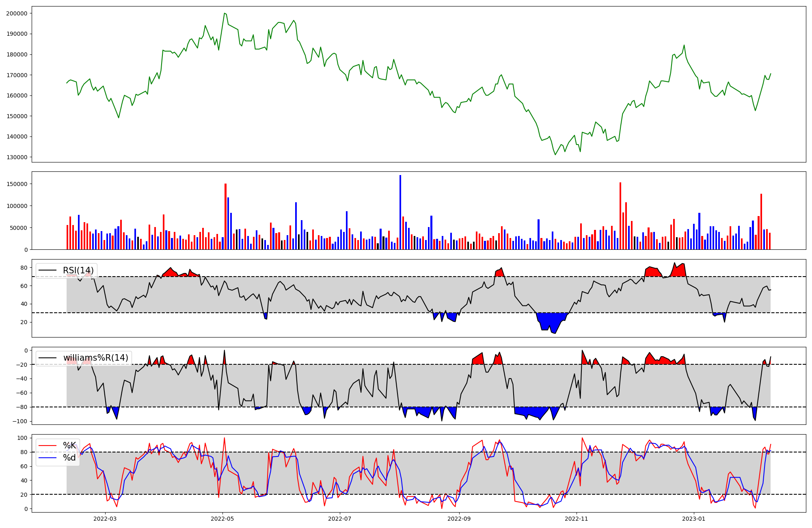Click the RSI(14) legend label
Viewport: 812px width, 528px height.
[78, 270]
